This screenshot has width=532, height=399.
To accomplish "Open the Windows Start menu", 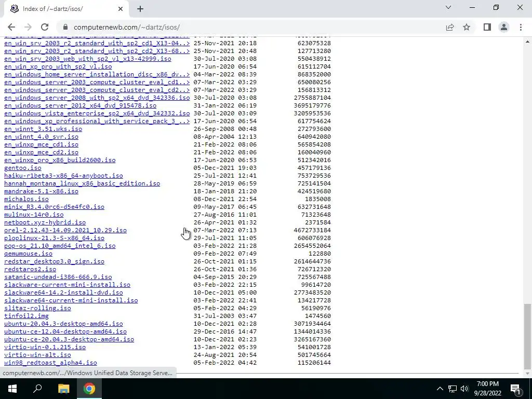I will click(x=12, y=389).
